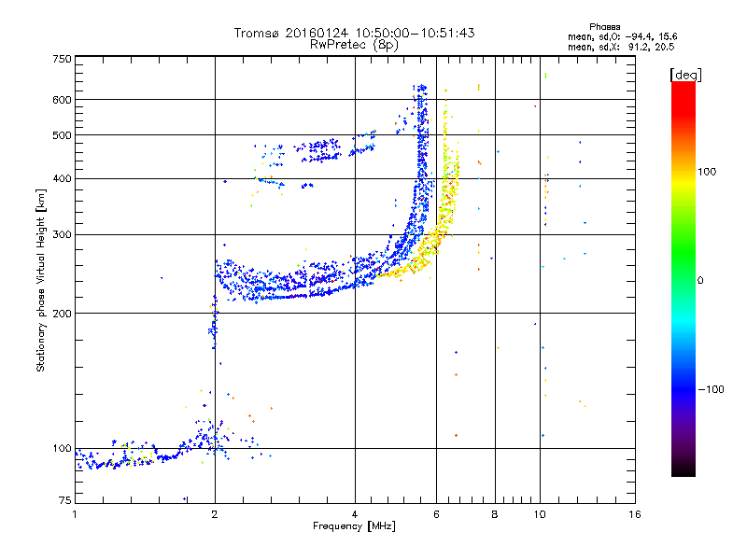Click the colorbar tick label "-100"
This screenshot has height=560, width=747.
click(711, 389)
